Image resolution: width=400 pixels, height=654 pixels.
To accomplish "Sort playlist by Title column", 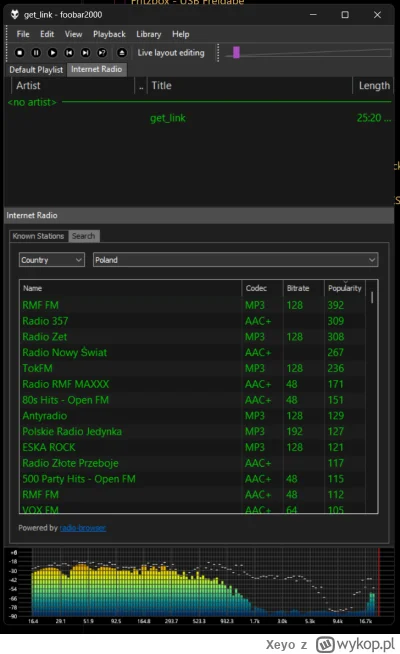I will (250, 86).
